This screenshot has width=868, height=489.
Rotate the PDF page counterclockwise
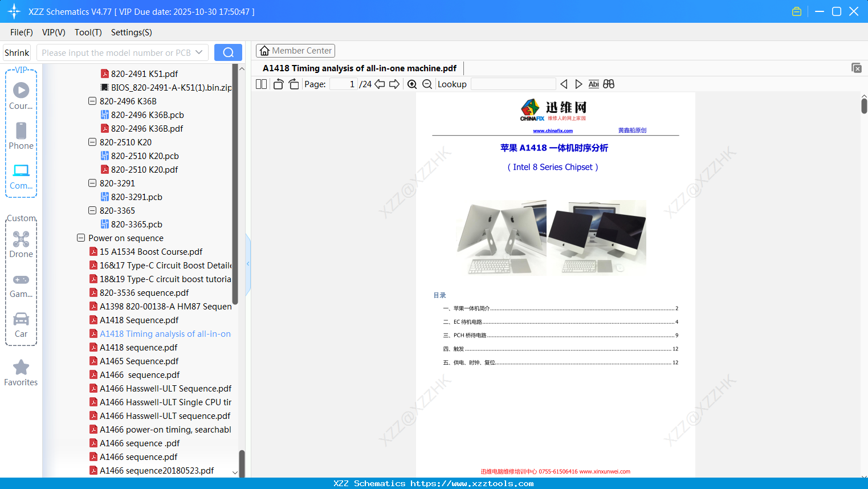278,84
